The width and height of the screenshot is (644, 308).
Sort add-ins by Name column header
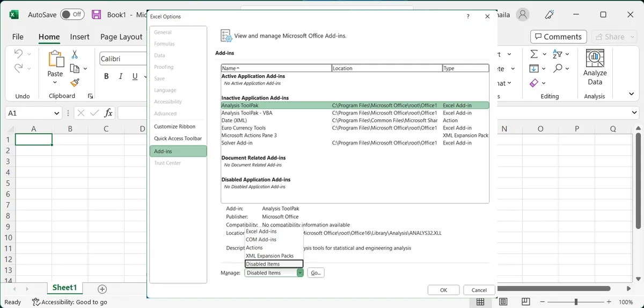tap(276, 68)
